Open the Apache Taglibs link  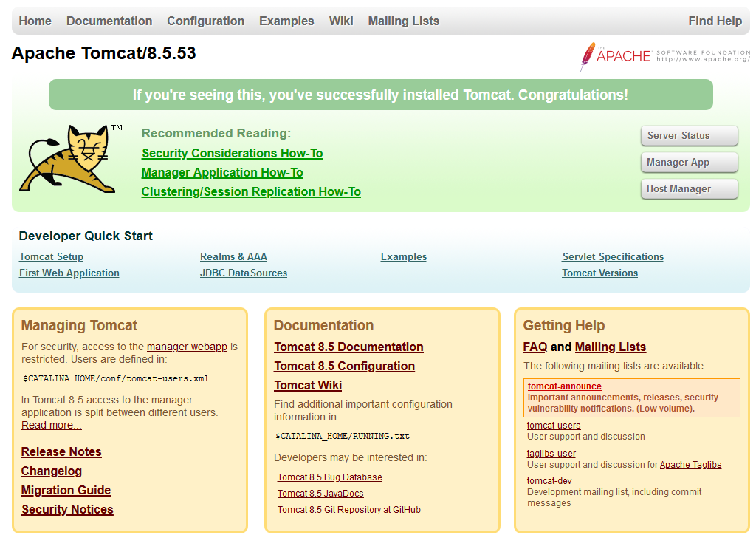[690, 465]
